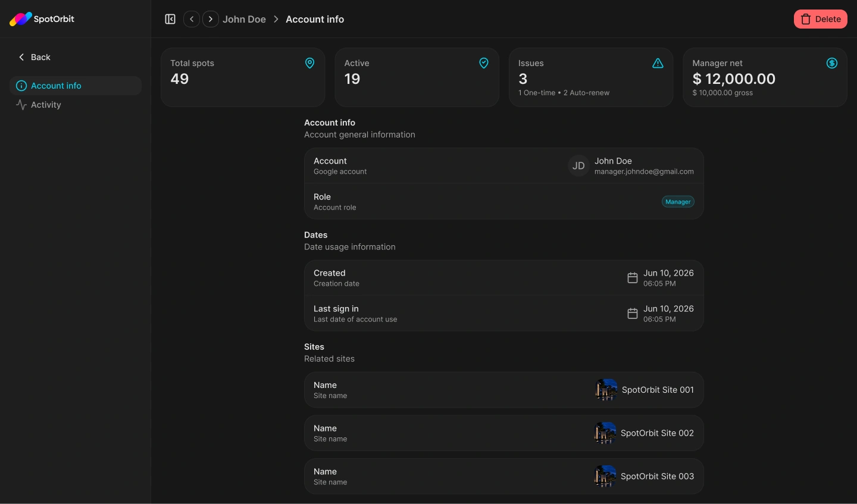Click the Activity pulse icon in sidebar
The width and height of the screenshot is (857, 504).
(21, 105)
